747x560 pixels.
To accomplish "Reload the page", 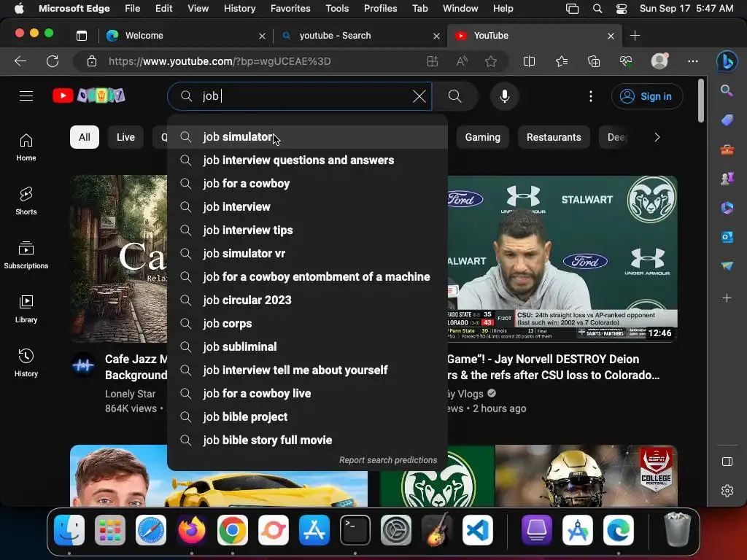I will click(x=53, y=61).
